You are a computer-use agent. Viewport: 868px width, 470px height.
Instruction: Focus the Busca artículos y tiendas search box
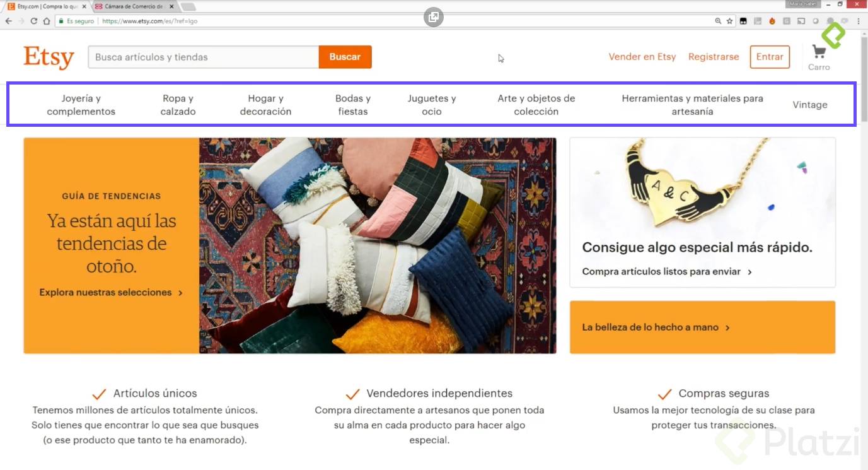click(204, 57)
